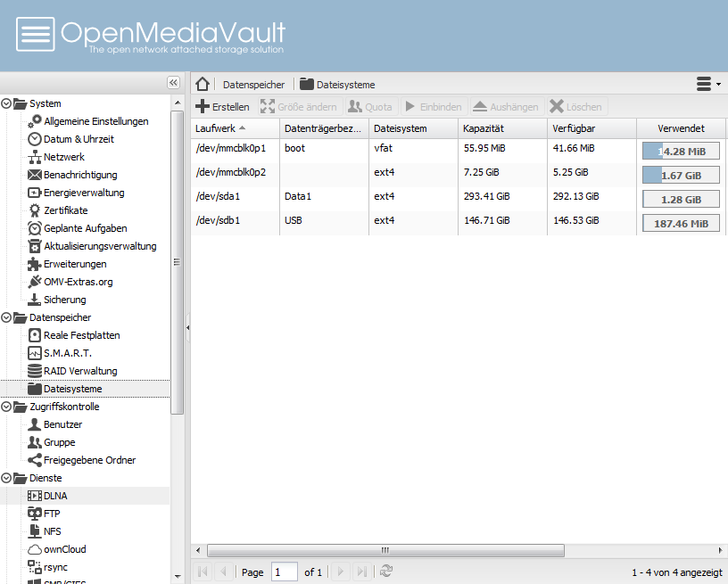Click the Energieverwaltung battery icon
Viewport: 728px width, 584px height.
click(35, 193)
